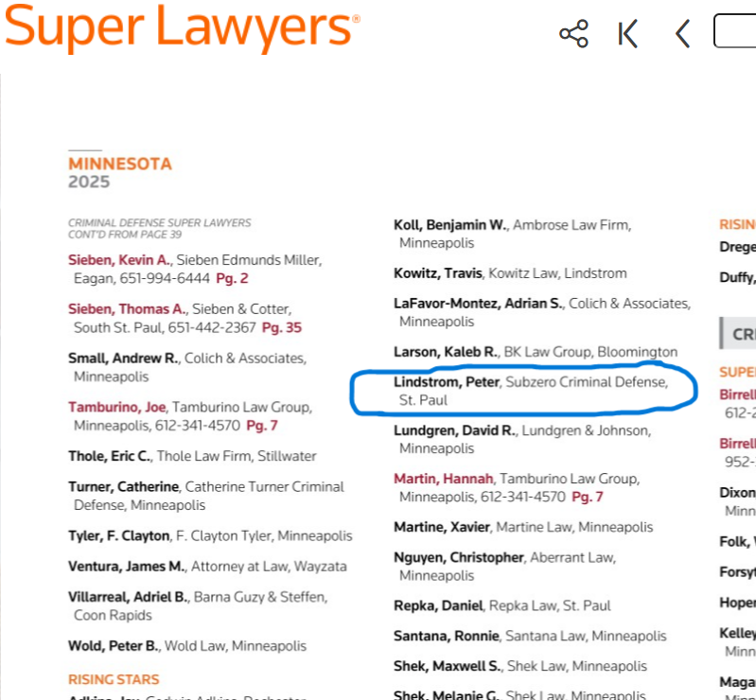Screen dimensions: 756x700
Task: Go to previous page arrow
Action: click(x=683, y=33)
